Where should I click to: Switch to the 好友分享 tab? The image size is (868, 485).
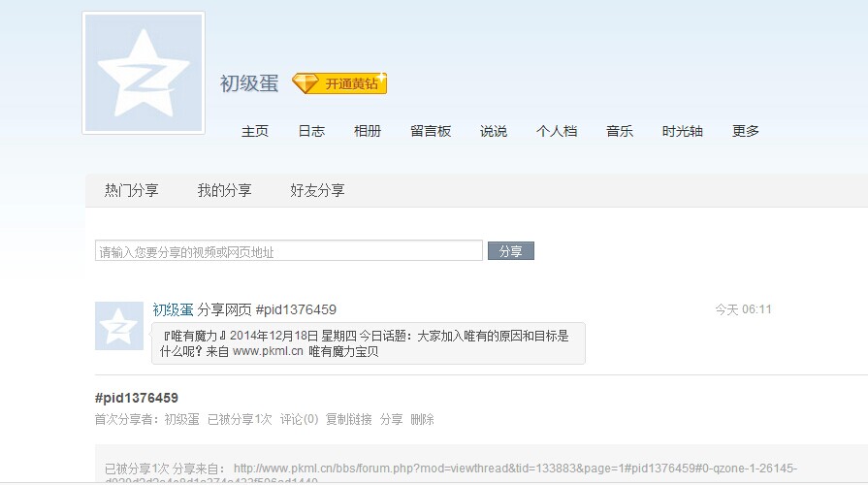click(x=317, y=191)
